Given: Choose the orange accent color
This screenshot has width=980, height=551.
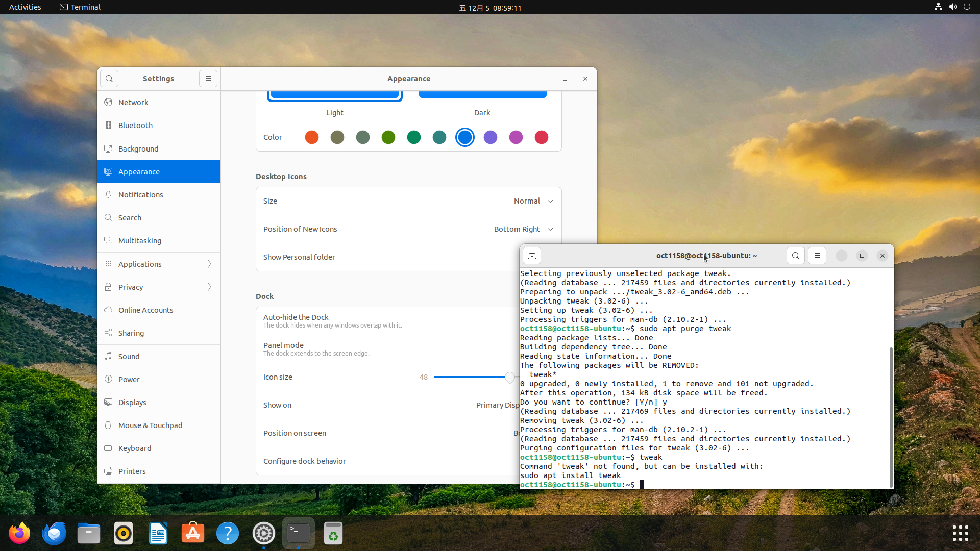Looking at the screenshot, I should [312, 137].
